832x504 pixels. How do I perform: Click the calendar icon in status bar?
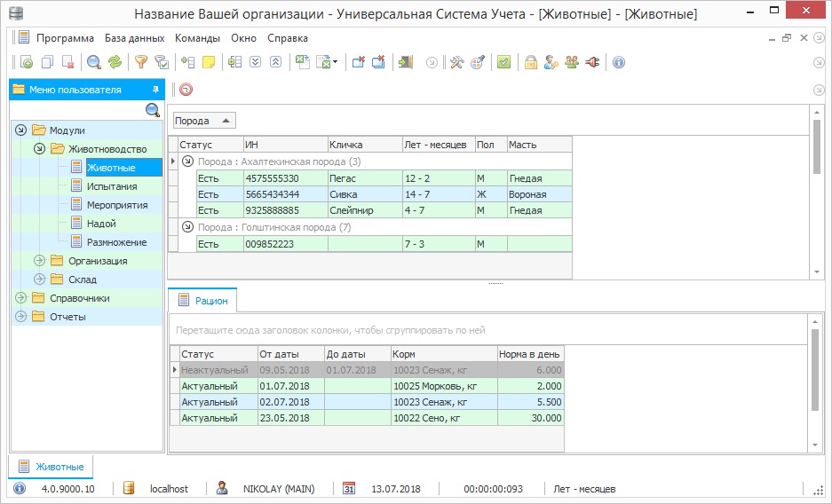point(349,489)
